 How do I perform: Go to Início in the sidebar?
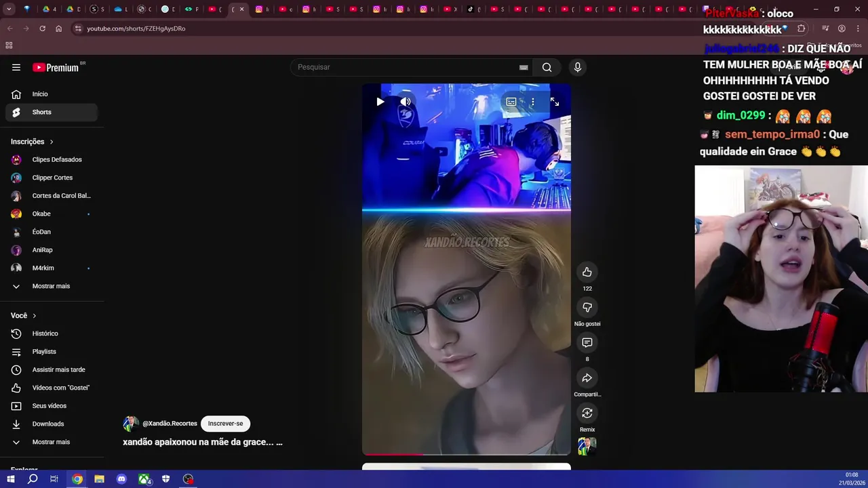52,94
